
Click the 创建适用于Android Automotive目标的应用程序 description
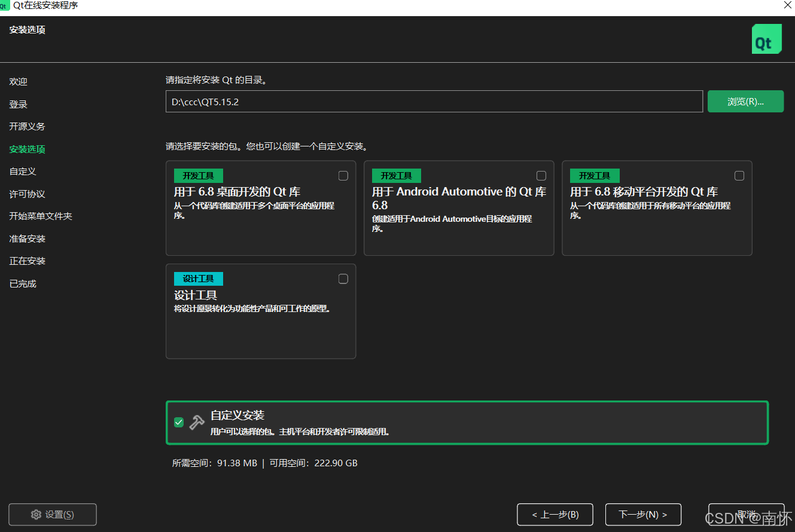(x=452, y=224)
